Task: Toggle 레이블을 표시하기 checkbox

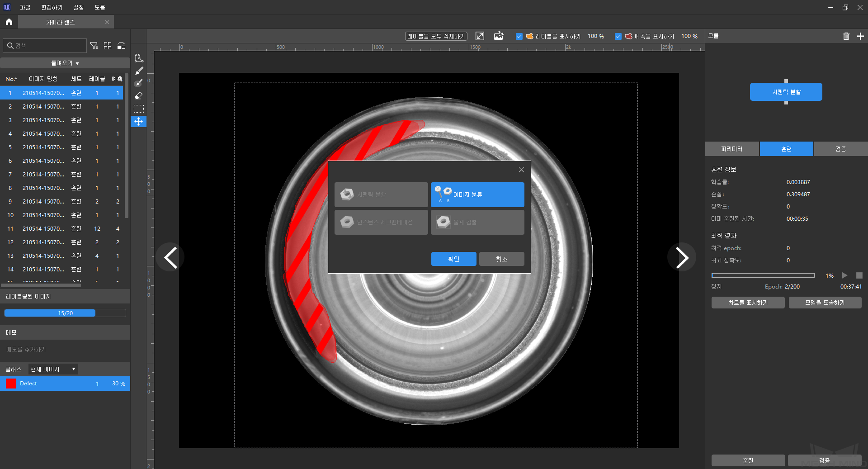Action: (519, 36)
